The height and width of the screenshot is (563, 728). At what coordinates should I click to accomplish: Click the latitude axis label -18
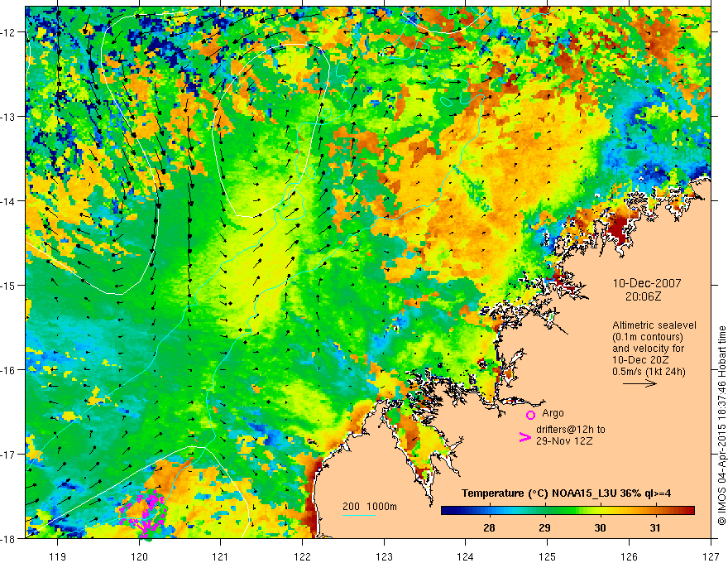(x=8, y=538)
